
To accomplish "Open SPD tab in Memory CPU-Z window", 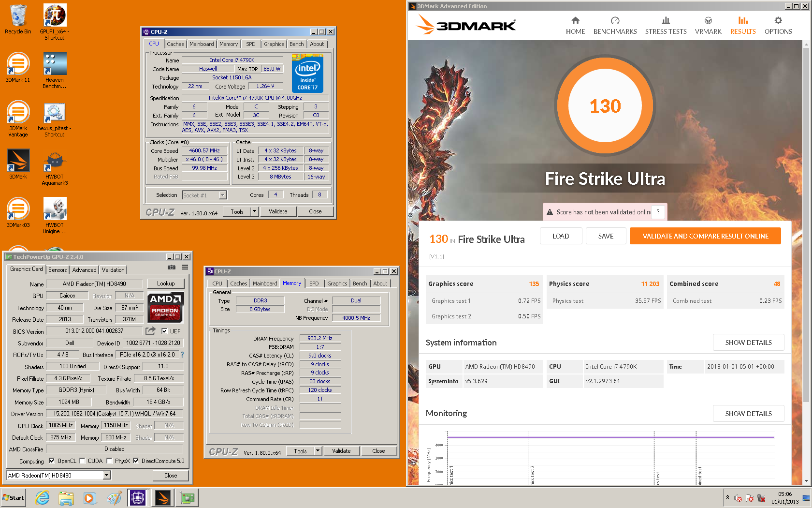I will pyautogui.click(x=314, y=284).
